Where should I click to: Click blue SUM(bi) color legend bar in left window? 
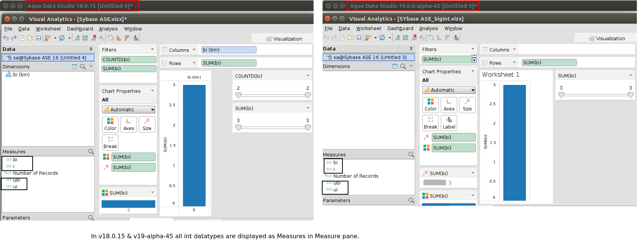click(128, 204)
